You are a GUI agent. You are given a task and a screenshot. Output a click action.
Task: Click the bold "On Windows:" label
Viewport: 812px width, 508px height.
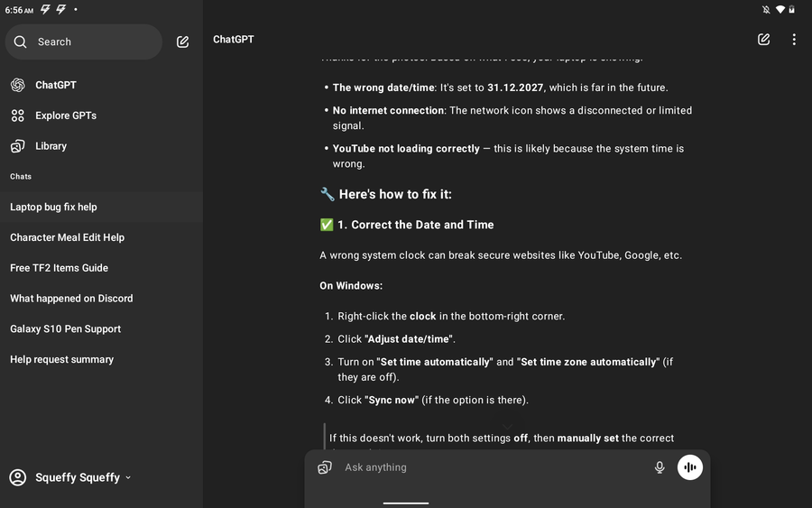point(351,286)
